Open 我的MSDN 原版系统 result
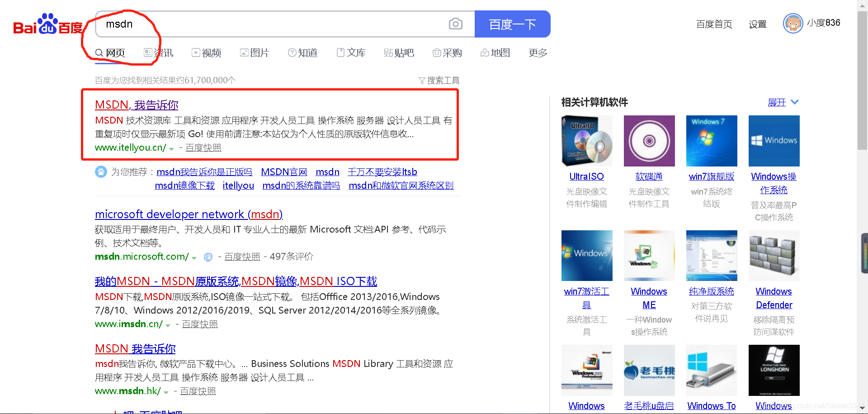Screen dimensions: 868x414 point(236,281)
